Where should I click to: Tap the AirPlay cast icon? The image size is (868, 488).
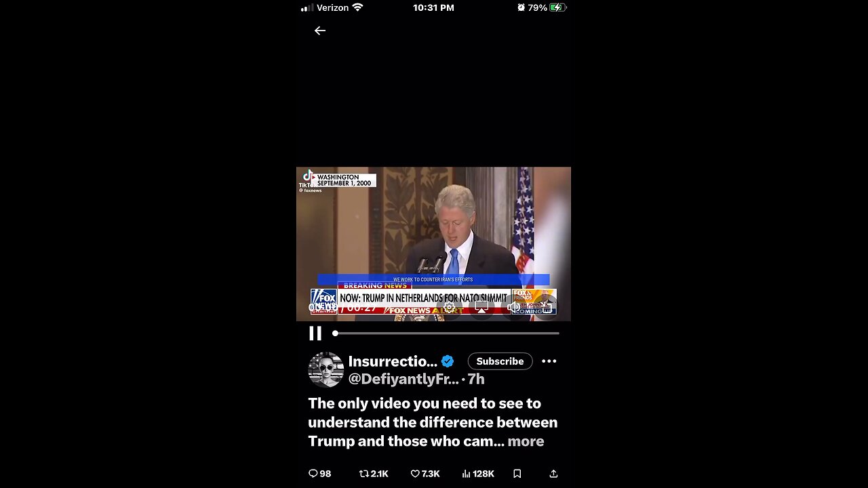coord(481,307)
